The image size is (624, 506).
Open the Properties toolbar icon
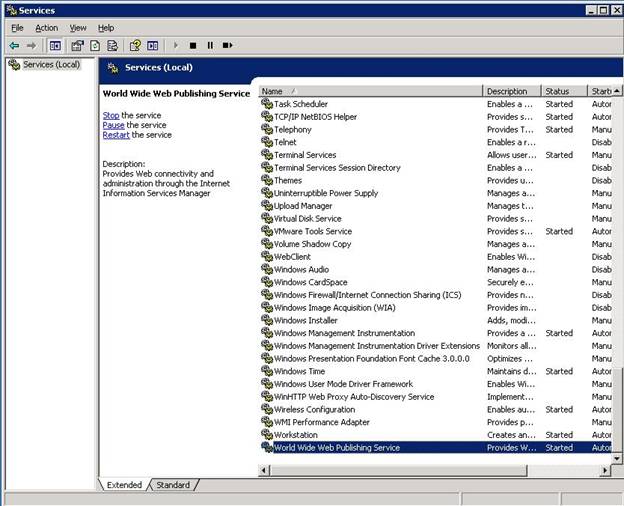point(77,46)
